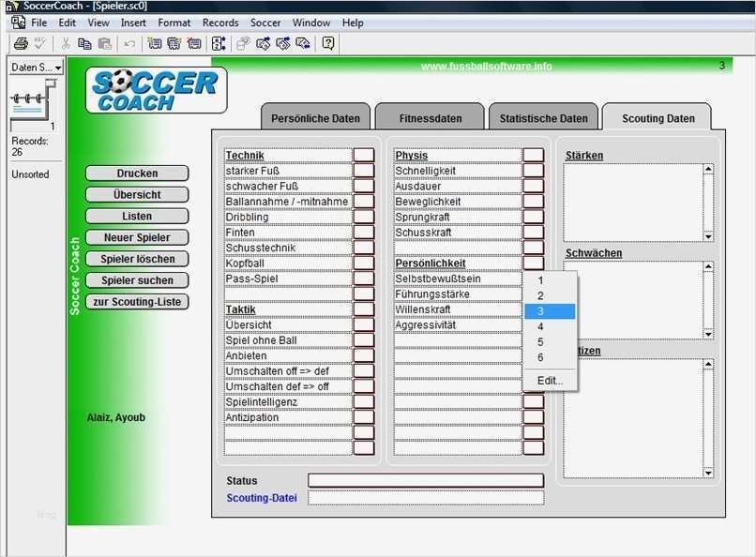Click the record flip-book icon
The image size is (756, 557).
point(33,98)
